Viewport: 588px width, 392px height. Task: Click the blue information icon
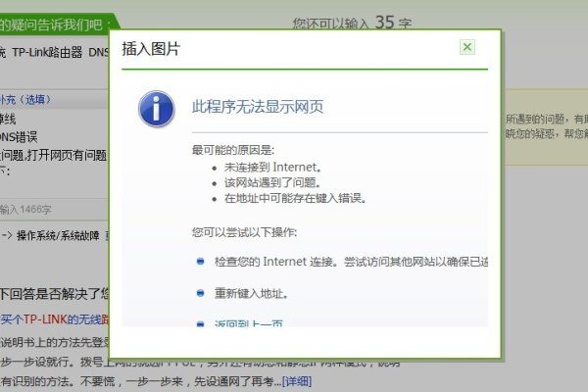tap(157, 109)
